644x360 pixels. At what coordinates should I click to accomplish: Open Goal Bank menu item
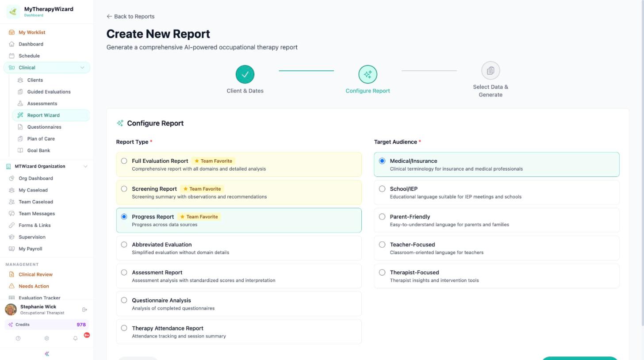click(51, 150)
